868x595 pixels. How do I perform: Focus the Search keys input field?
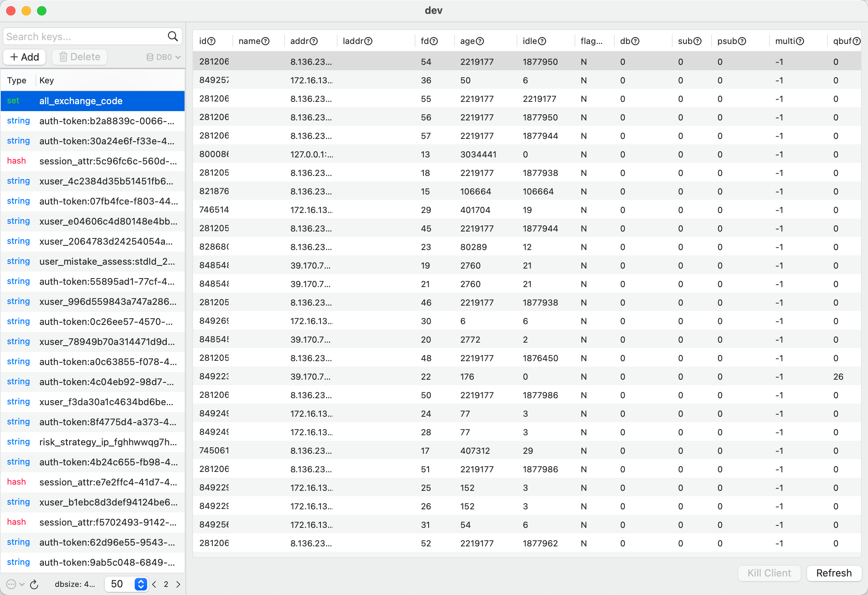click(x=85, y=37)
